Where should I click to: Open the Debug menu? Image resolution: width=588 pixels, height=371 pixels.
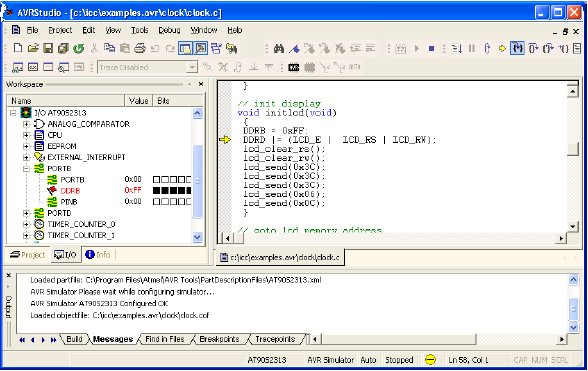169,30
